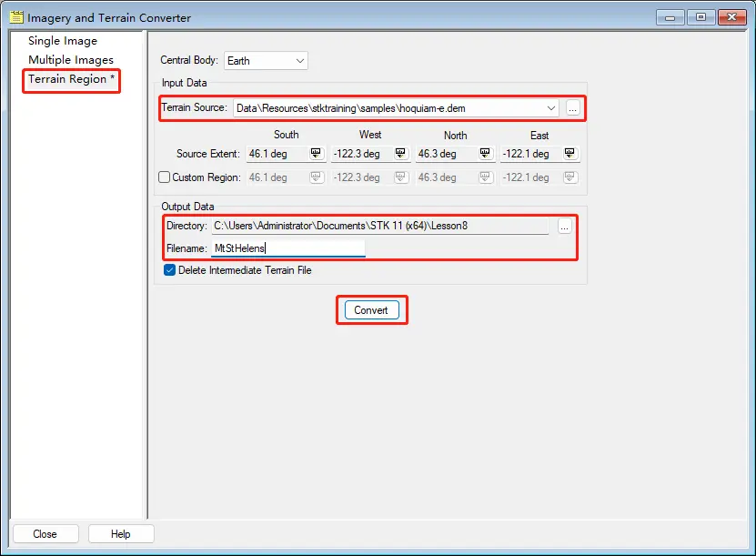
Task: Open unit picker for Source Extent North
Action: 485,154
